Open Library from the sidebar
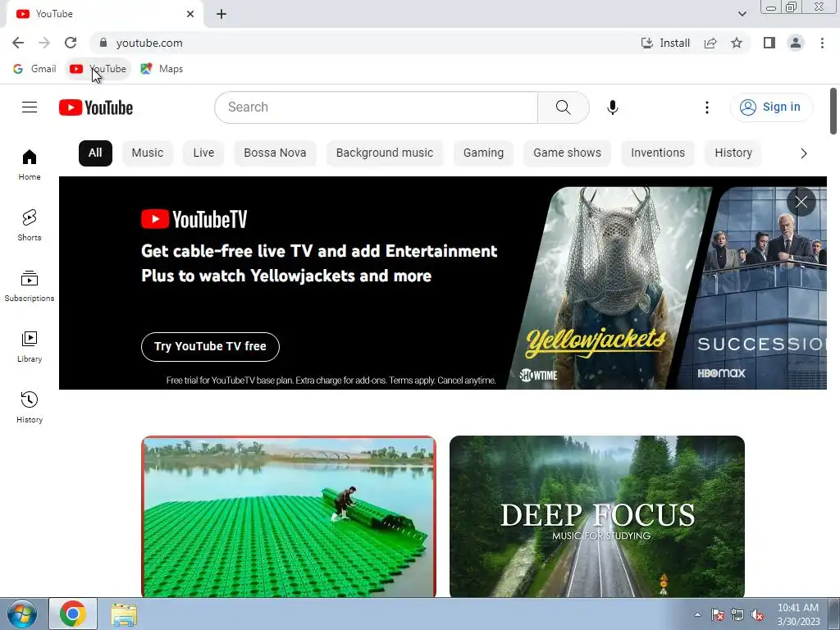The width and height of the screenshot is (840, 630). [x=30, y=347]
